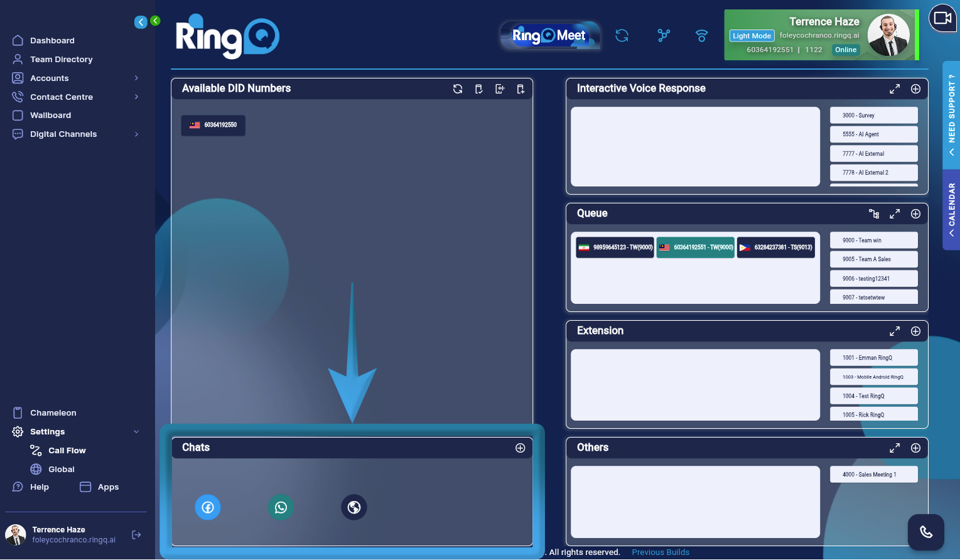The width and height of the screenshot is (960, 560).
Task: Collapse the Settings menu chevron
Action: tap(136, 431)
